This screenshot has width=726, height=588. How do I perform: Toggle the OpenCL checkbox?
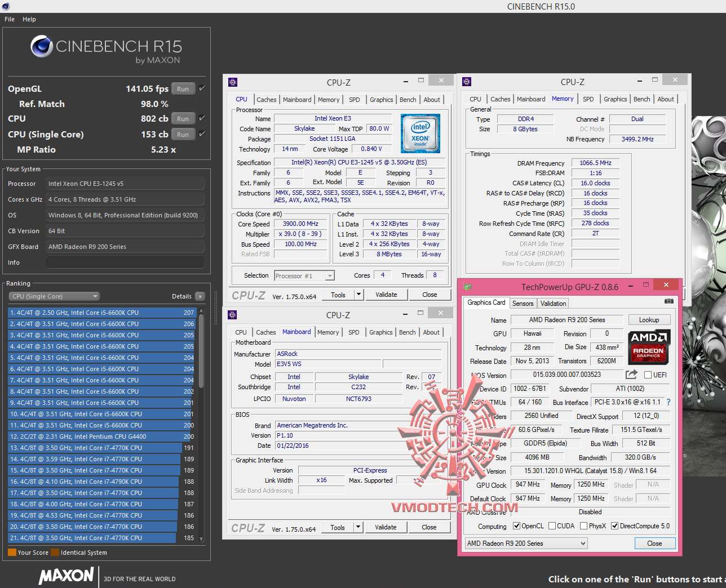tap(516, 526)
